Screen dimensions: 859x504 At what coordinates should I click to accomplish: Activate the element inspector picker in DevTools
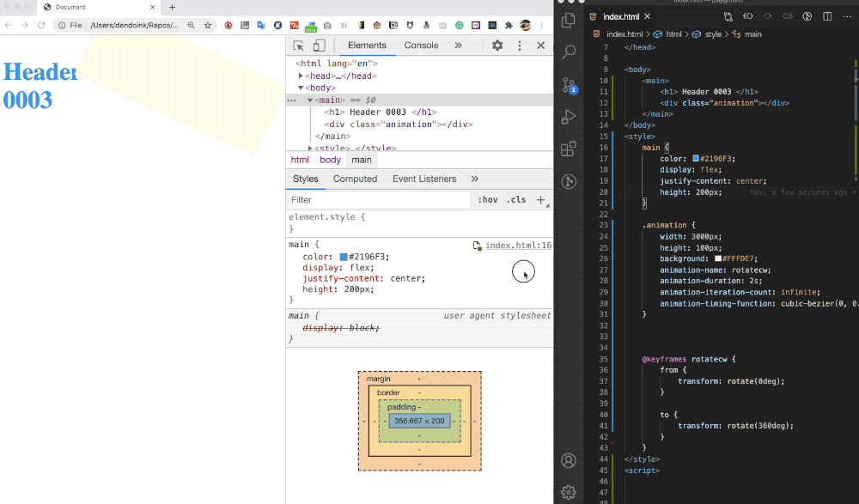coord(299,46)
